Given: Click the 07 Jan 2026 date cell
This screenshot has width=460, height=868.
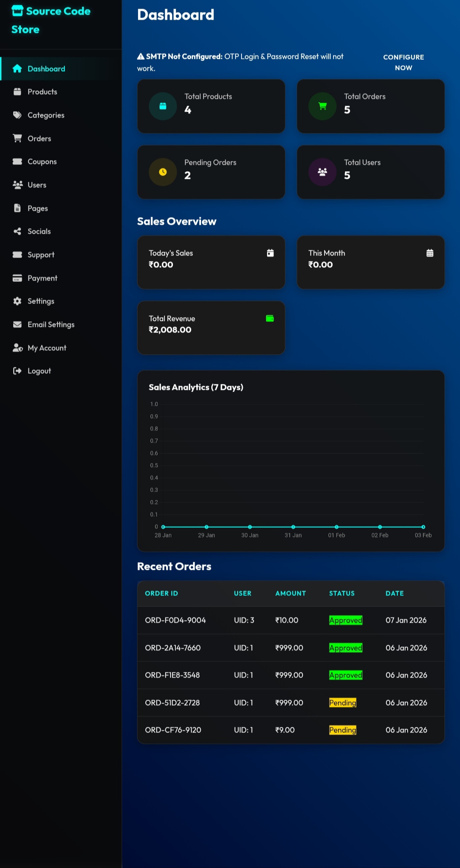Looking at the screenshot, I should tap(406, 620).
